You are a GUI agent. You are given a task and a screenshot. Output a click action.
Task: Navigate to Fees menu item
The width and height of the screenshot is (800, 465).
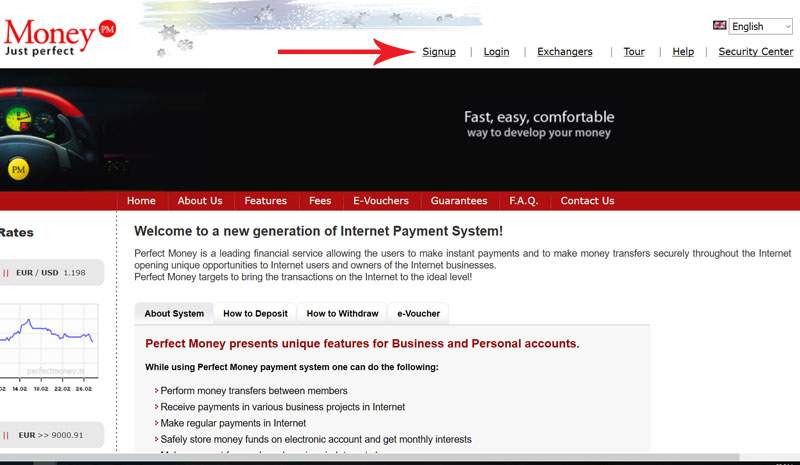[x=320, y=201]
